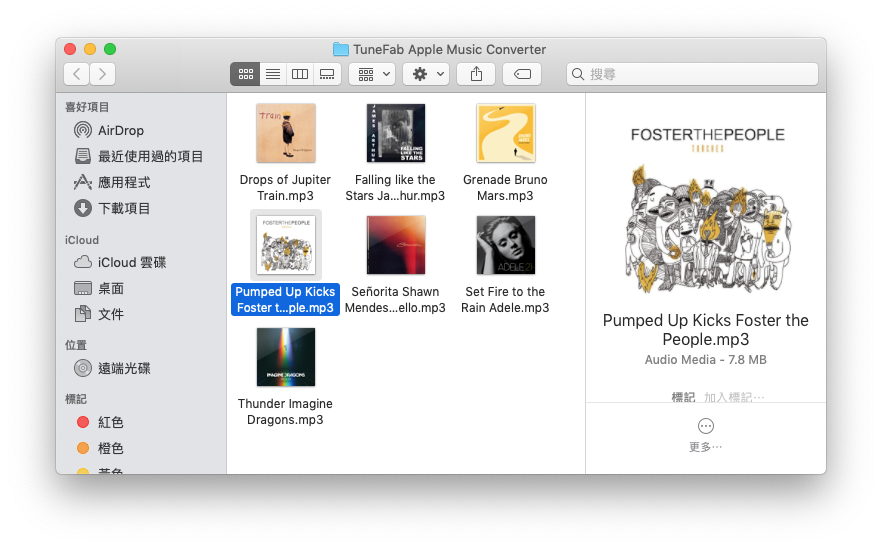Click the Share toolbar button
Image resolution: width=882 pixels, height=548 pixels.
tap(476, 74)
